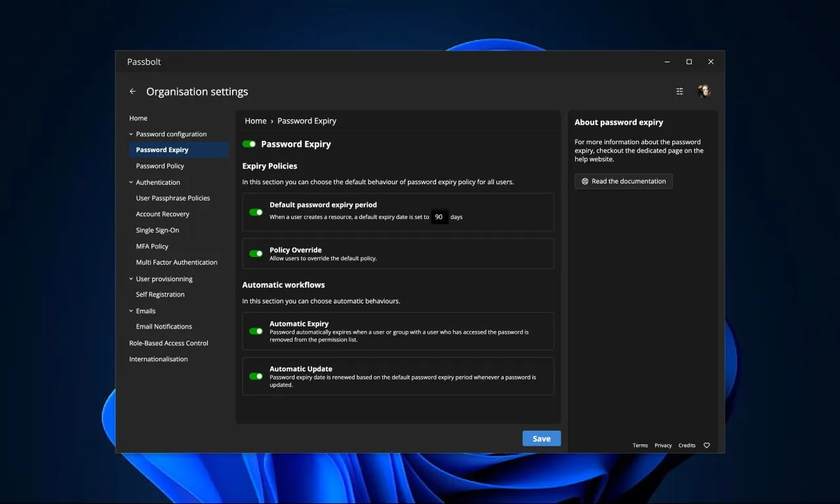Open the Credits footer link

[687, 446]
